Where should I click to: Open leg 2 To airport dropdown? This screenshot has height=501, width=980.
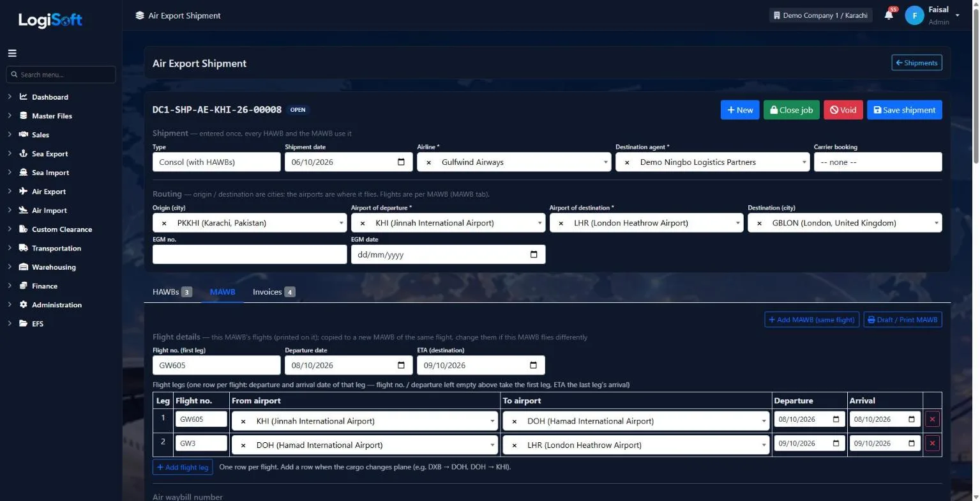point(636,445)
